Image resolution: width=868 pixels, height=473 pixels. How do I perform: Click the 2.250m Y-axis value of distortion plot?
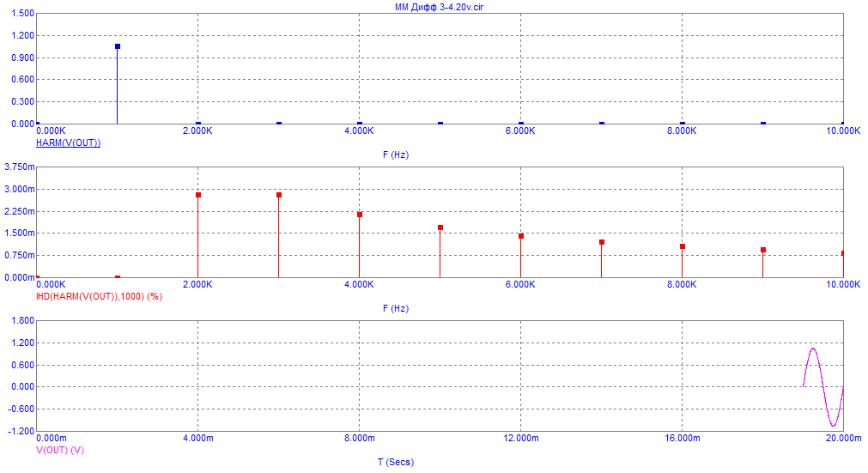click(x=20, y=211)
